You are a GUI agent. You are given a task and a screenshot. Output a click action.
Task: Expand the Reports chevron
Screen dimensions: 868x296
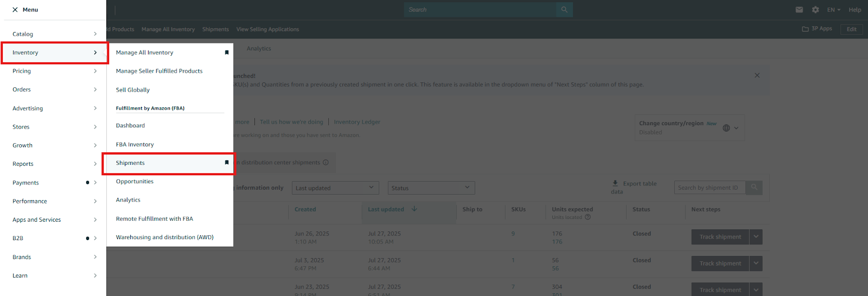pyautogui.click(x=95, y=164)
